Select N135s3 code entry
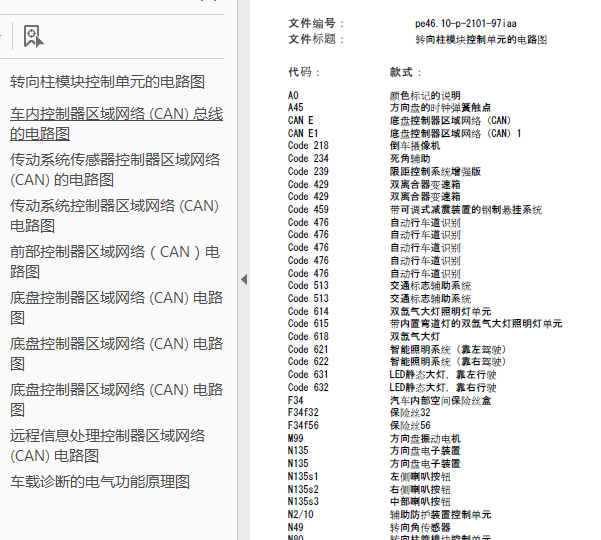Image resolution: width=601 pixels, height=540 pixels. [303, 502]
